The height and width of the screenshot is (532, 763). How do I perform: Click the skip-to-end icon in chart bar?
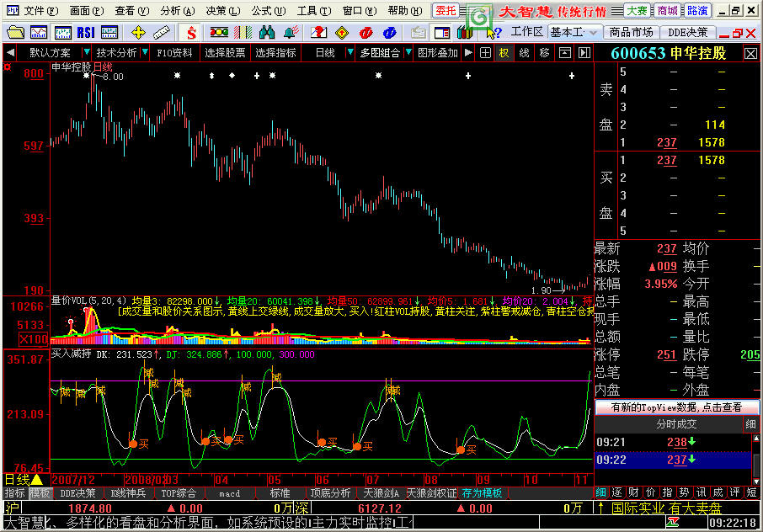coord(584,52)
